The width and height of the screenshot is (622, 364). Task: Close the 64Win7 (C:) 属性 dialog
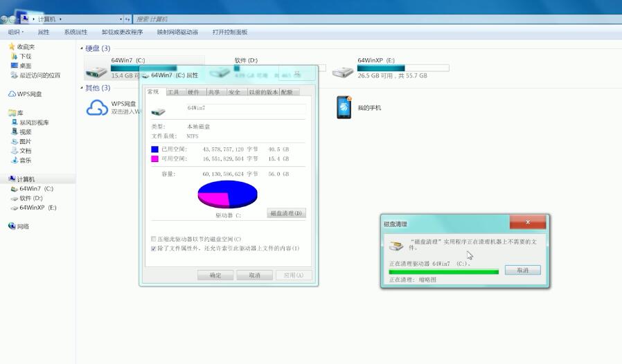297,74
